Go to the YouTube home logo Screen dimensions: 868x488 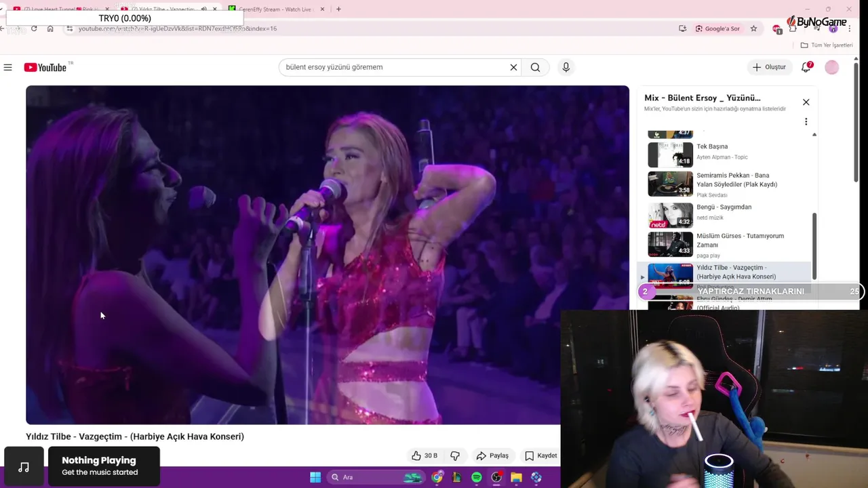pos(45,67)
